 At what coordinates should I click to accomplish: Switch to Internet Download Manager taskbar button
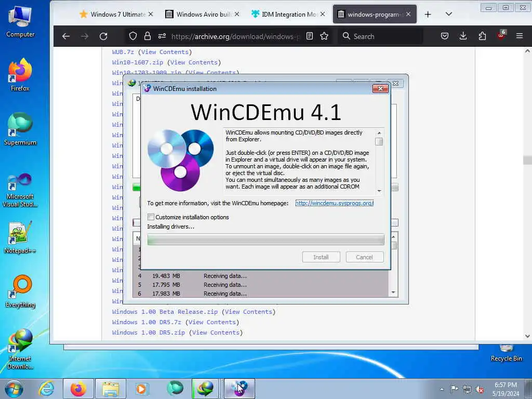(205, 389)
